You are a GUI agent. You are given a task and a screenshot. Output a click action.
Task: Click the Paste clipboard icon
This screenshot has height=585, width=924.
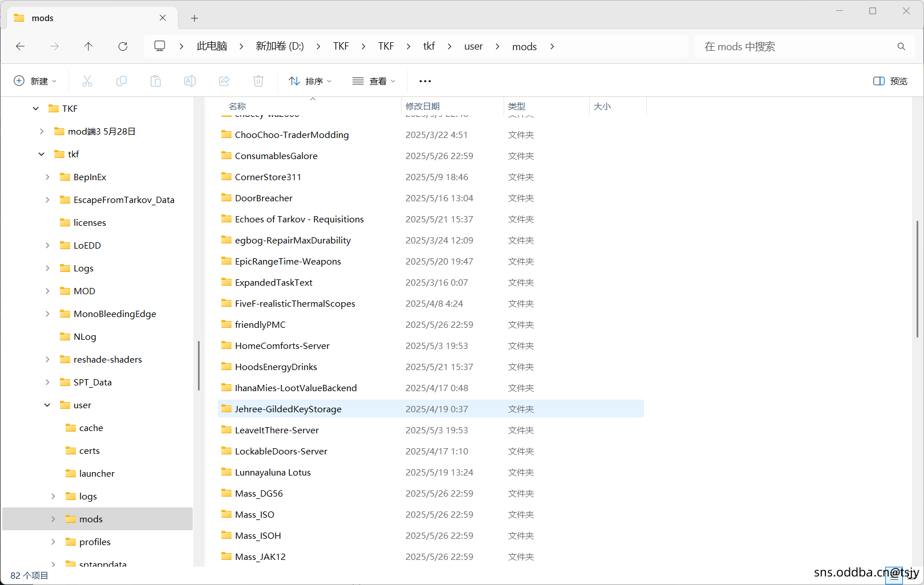pos(156,81)
